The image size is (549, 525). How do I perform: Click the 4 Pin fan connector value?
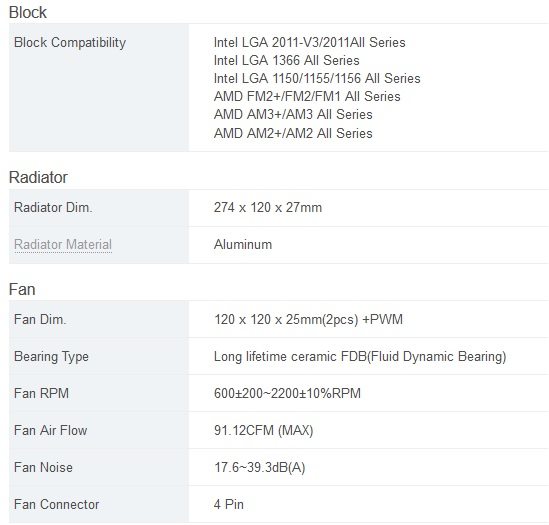[229, 504]
